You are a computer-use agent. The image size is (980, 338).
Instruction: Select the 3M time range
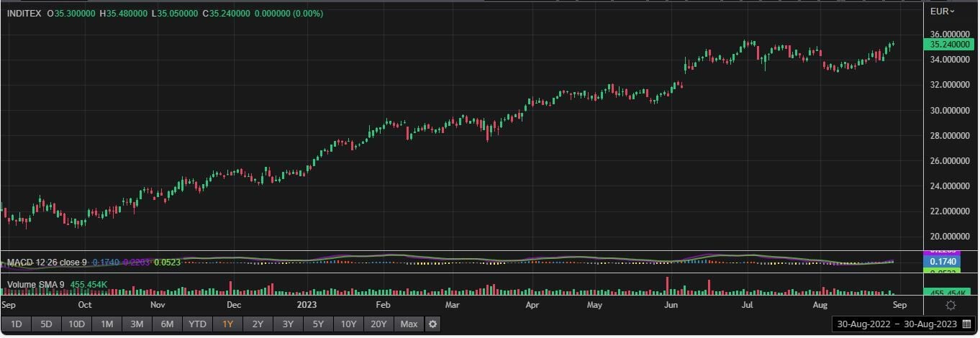pyautogui.click(x=137, y=324)
